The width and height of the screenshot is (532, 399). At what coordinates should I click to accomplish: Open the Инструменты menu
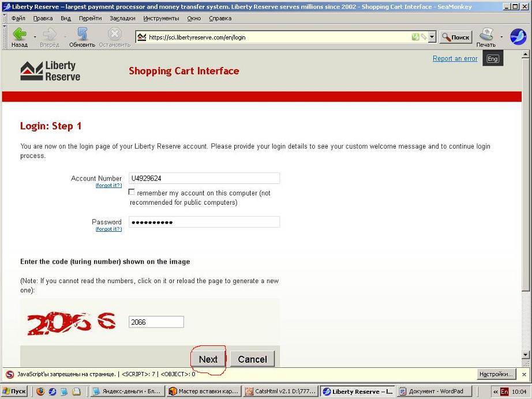pos(161,18)
